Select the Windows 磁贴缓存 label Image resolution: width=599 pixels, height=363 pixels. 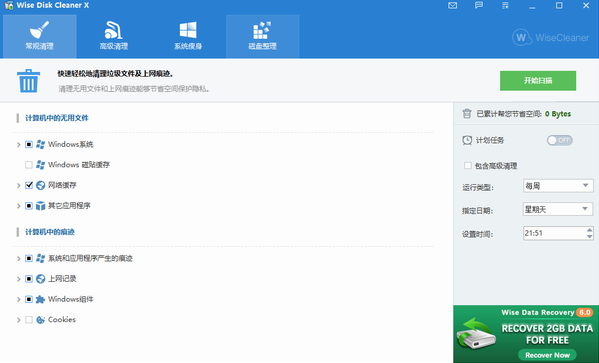pyautogui.click(x=79, y=165)
